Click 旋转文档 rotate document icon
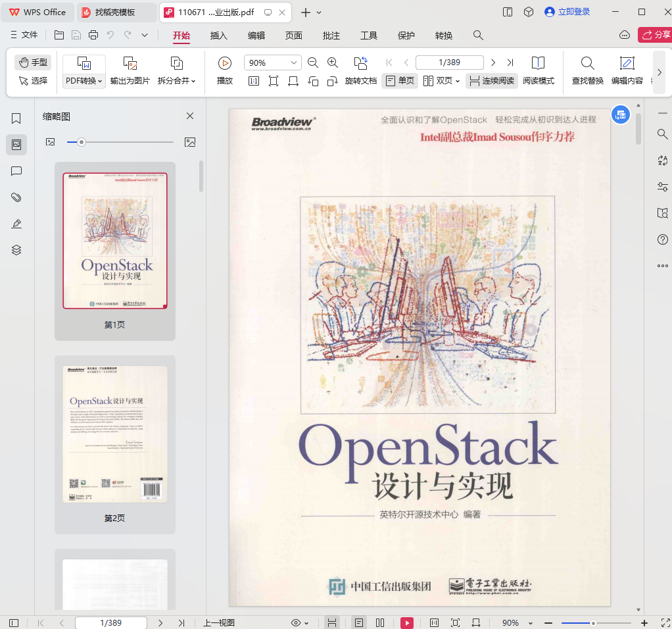Image resolution: width=672 pixels, height=629 pixels. (x=360, y=71)
